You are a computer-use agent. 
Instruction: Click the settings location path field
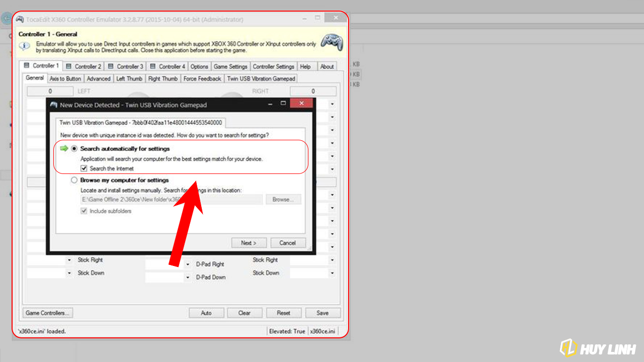(171, 200)
